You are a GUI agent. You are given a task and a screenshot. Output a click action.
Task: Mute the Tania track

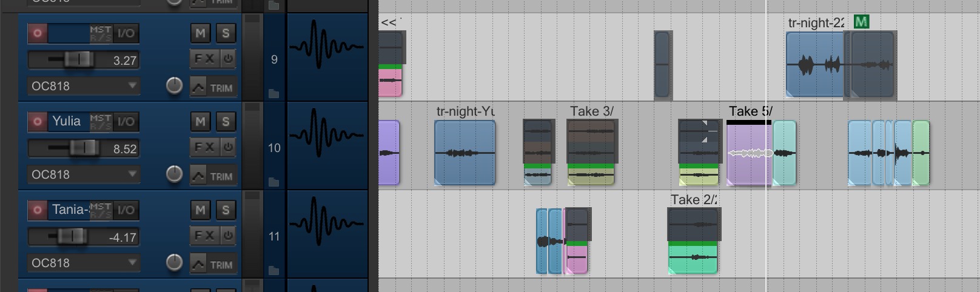tap(200, 210)
